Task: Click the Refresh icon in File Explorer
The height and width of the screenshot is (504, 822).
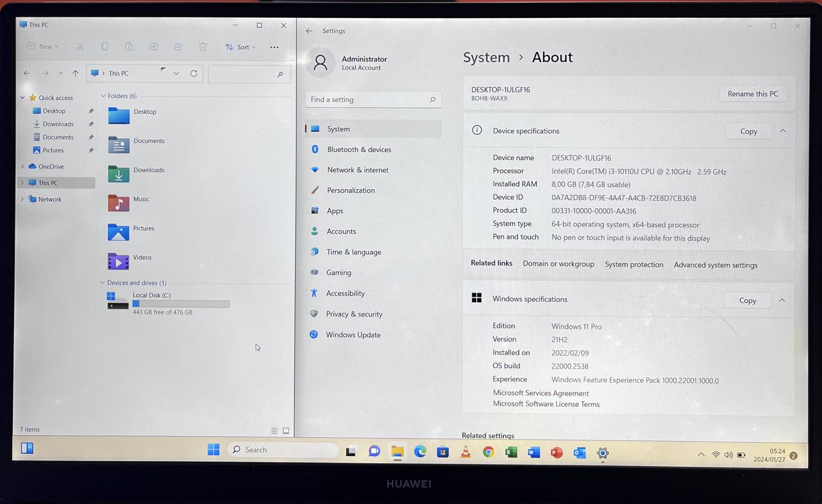Action: coord(194,73)
